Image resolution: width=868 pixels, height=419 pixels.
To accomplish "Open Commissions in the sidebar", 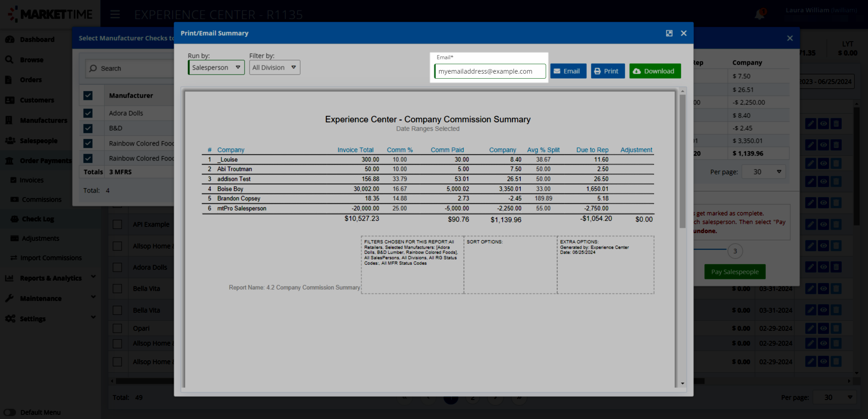I will tap(42, 199).
